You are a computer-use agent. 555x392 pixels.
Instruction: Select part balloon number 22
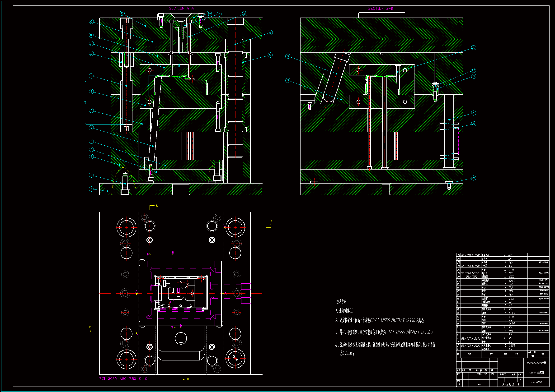click(473, 113)
